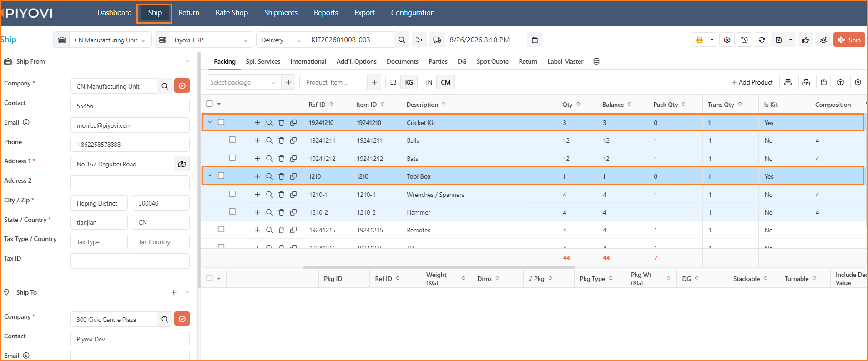The height and width of the screenshot is (361, 868).
Task: Delete the Cricket Kit row via trash icon
Action: tap(281, 123)
